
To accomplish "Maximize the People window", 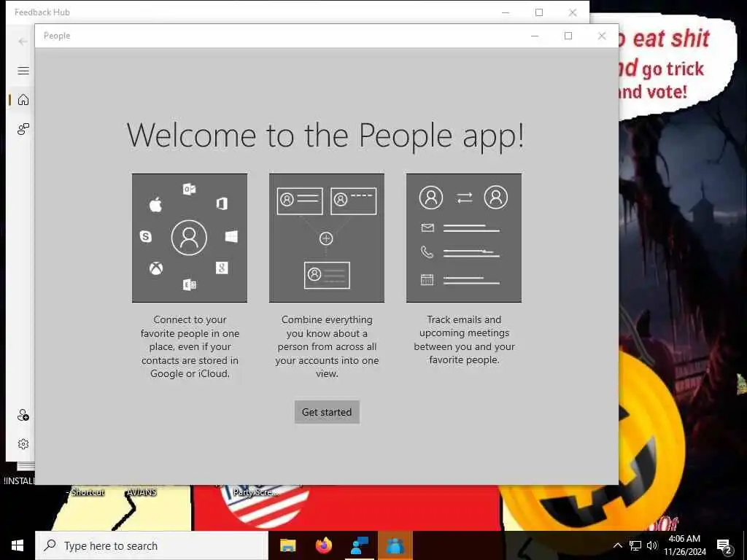I will [568, 36].
